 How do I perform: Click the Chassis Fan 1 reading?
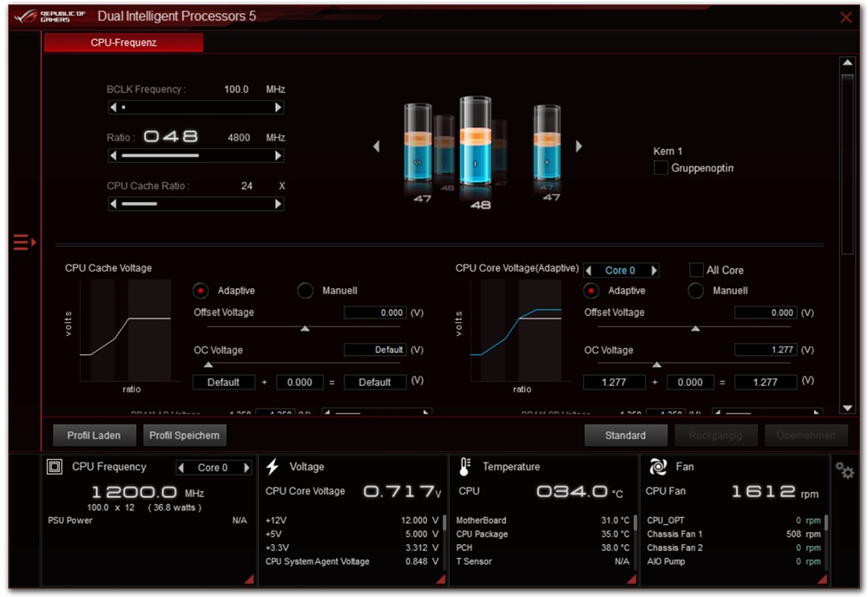733,534
